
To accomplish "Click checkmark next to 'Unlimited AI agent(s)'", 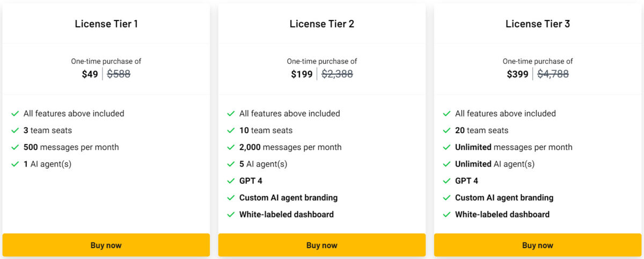I will (447, 164).
